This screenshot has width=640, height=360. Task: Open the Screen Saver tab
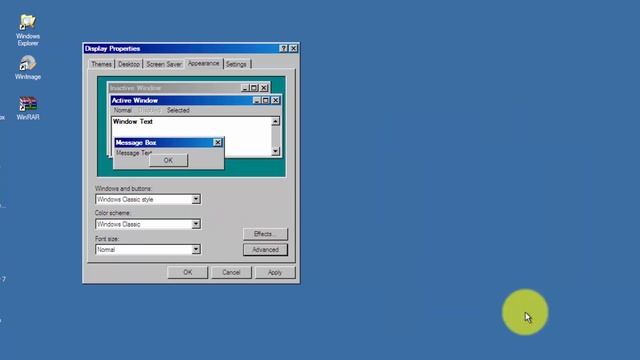tap(164, 64)
